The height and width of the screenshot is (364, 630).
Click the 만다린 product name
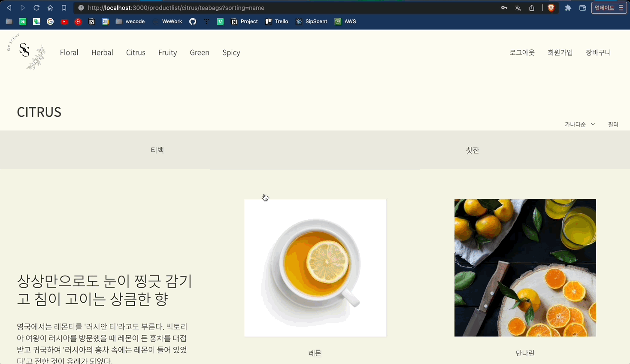click(525, 353)
